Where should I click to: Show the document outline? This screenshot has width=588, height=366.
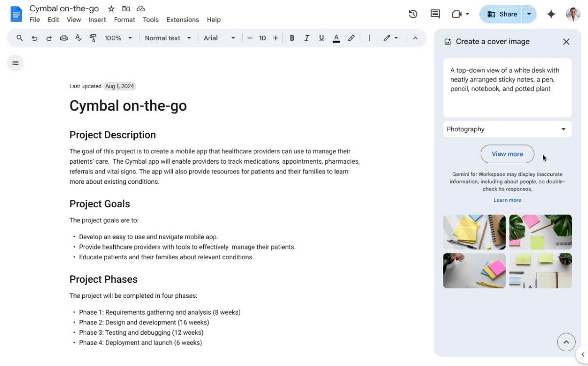(x=15, y=63)
